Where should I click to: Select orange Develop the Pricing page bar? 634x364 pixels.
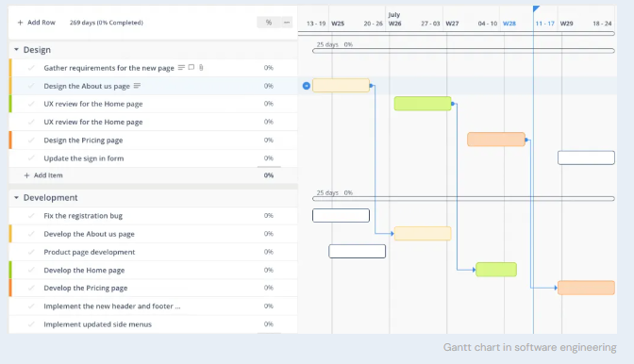point(586,288)
